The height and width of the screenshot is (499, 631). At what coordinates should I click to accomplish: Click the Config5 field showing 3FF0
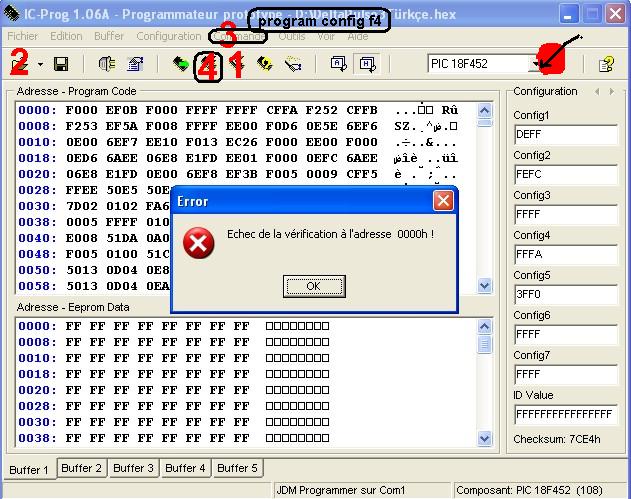pyautogui.click(x=565, y=294)
